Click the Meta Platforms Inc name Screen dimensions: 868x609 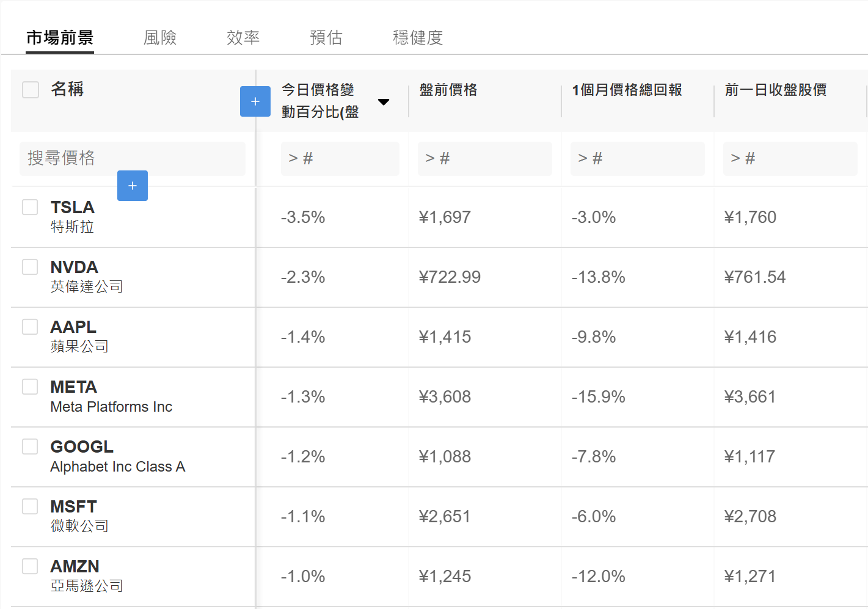tap(112, 407)
